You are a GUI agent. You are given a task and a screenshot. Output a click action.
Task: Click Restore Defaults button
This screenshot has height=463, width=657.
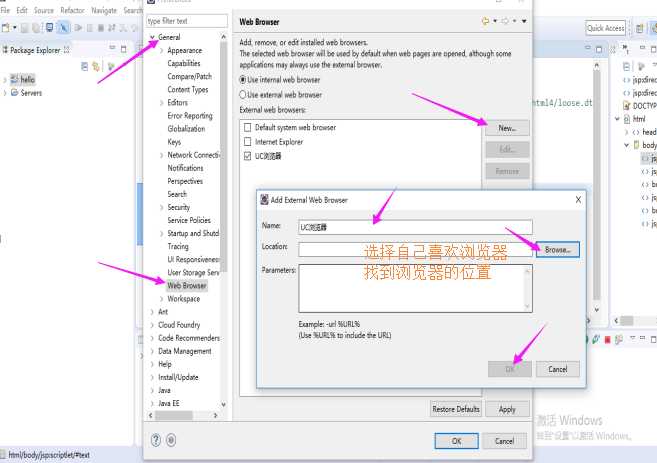point(456,409)
